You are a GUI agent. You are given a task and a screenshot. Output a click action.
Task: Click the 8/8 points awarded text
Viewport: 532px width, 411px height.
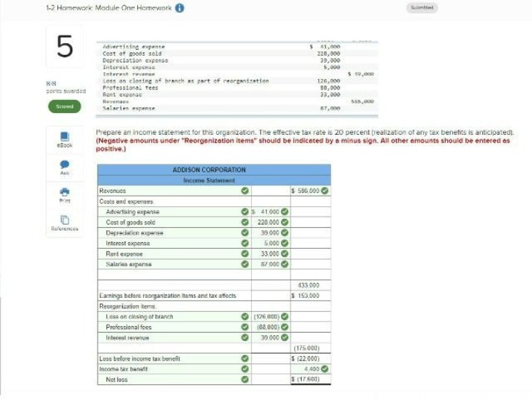click(x=66, y=87)
